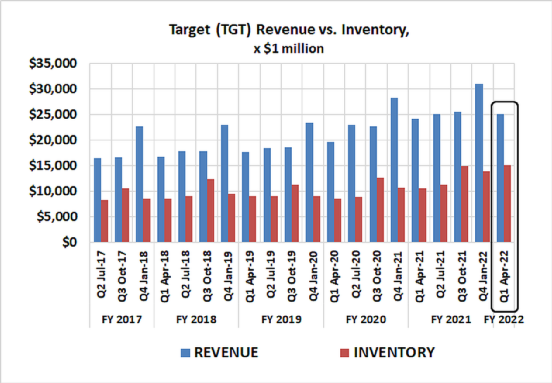Click the $30,000 axis label
This screenshot has height=383, width=552.
(x=53, y=89)
